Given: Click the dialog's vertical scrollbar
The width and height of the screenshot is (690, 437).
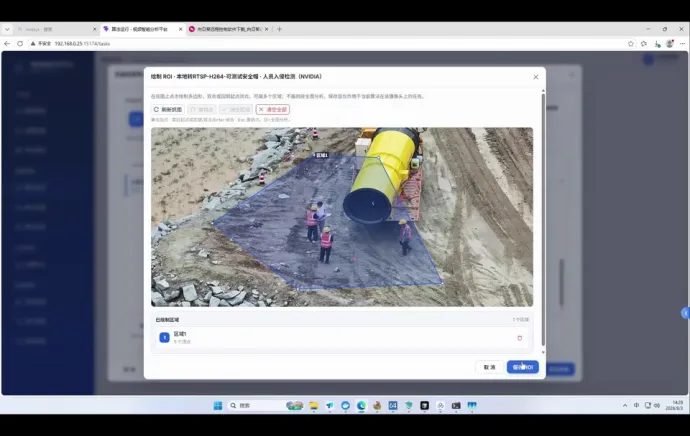Looking at the screenshot, I should [x=543, y=220].
